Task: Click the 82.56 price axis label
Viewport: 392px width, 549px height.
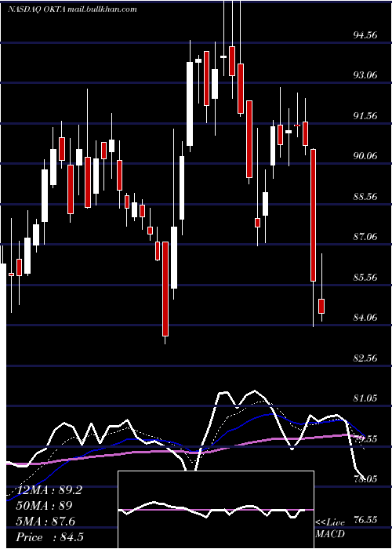Action: pyautogui.click(x=365, y=358)
